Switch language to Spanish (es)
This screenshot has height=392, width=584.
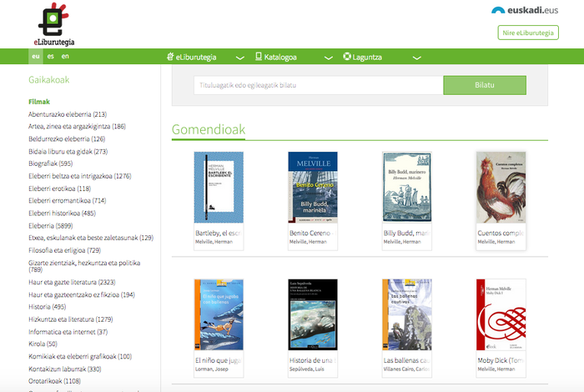coord(51,57)
